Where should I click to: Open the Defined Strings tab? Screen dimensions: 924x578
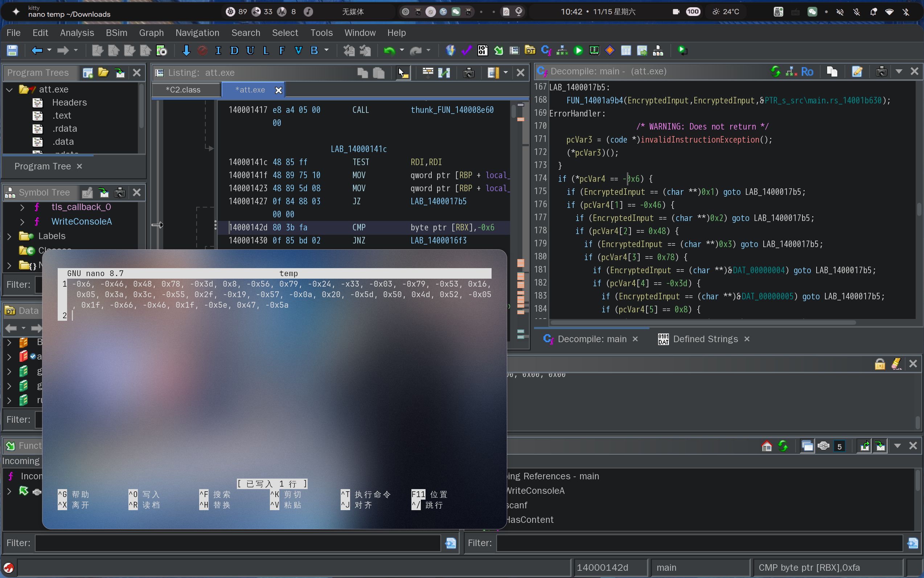pyautogui.click(x=705, y=339)
